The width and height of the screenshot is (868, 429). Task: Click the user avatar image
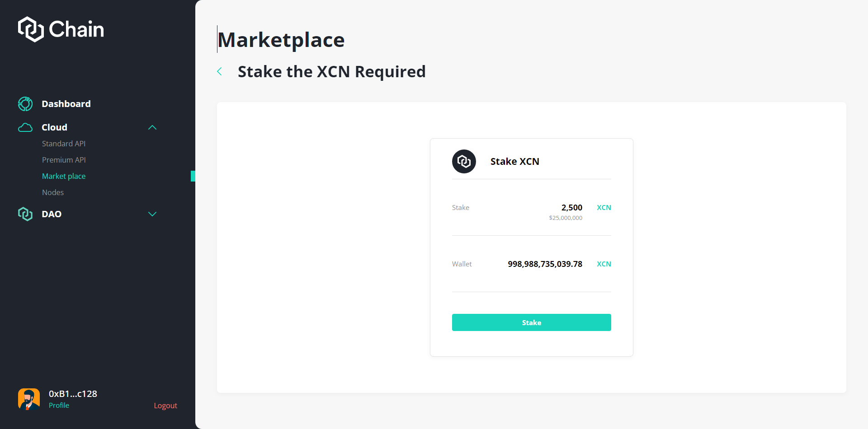tap(29, 399)
